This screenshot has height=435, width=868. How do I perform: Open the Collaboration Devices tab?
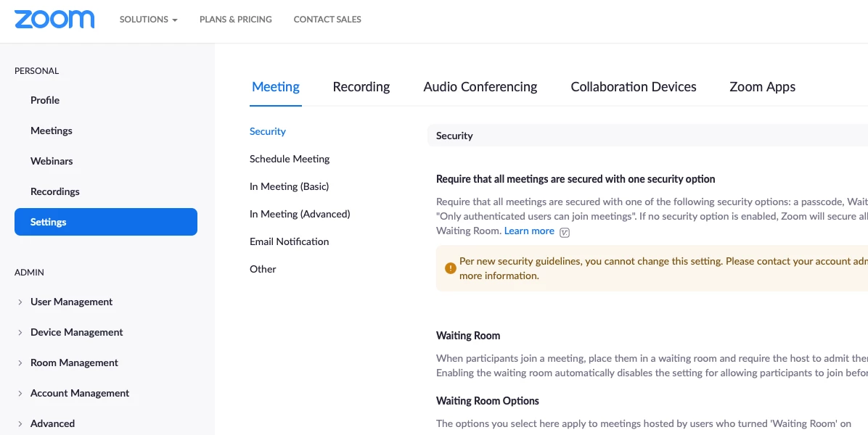pyautogui.click(x=634, y=87)
